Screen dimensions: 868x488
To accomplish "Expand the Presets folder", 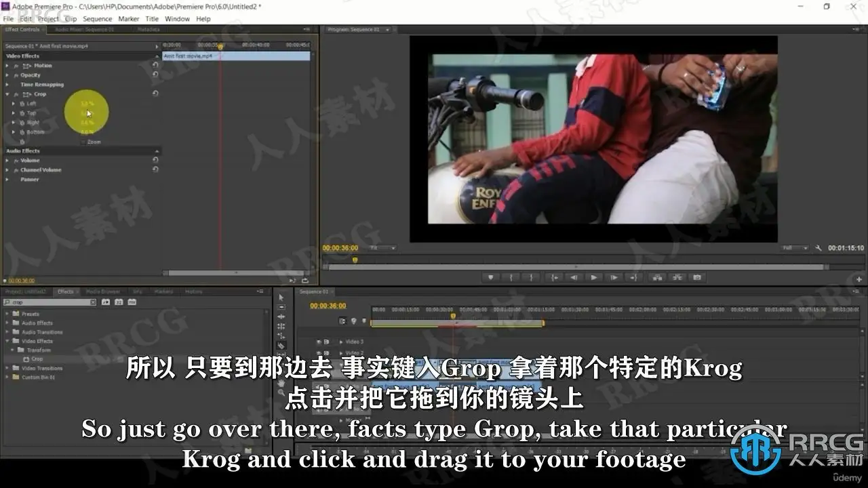I will (x=7, y=314).
